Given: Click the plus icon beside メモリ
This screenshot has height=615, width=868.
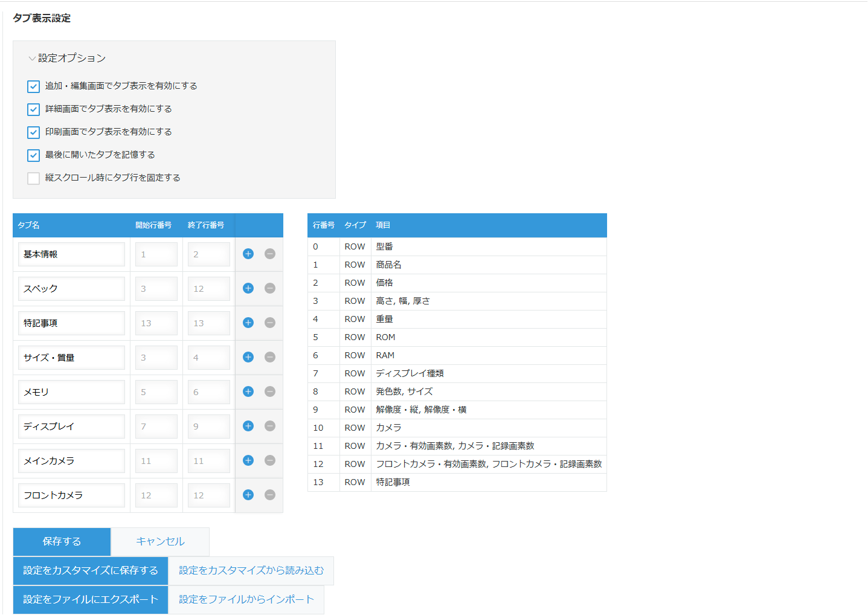Looking at the screenshot, I should tap(248, 391).
